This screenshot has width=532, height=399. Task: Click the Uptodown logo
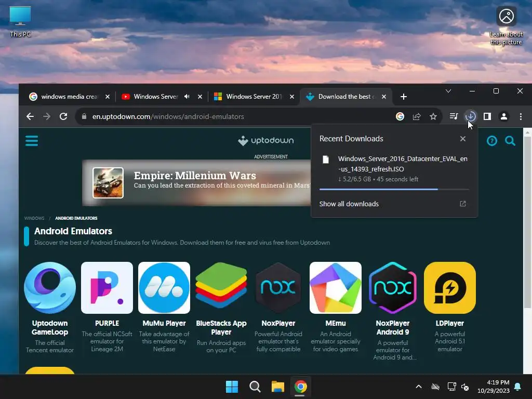pyautogui.click(x=265, y=140)
